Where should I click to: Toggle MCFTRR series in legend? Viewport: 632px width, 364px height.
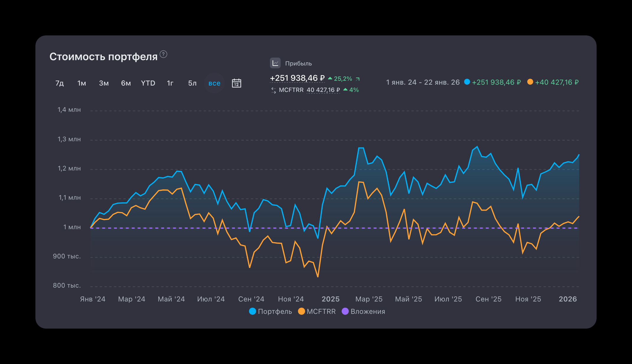317,311
